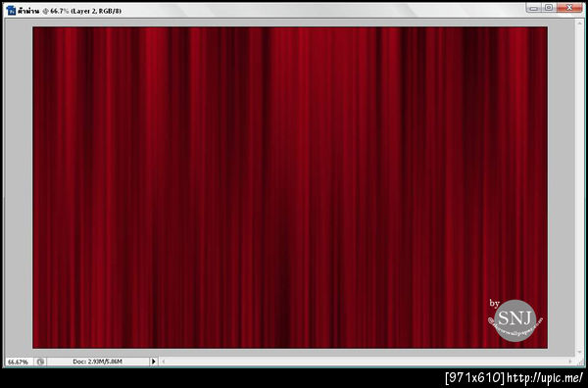Click the title text showing 66.7% (Layer 2, RGB/8)
Image resolution: width=588 pixels, height=388 pixels.
click(86, 11)
